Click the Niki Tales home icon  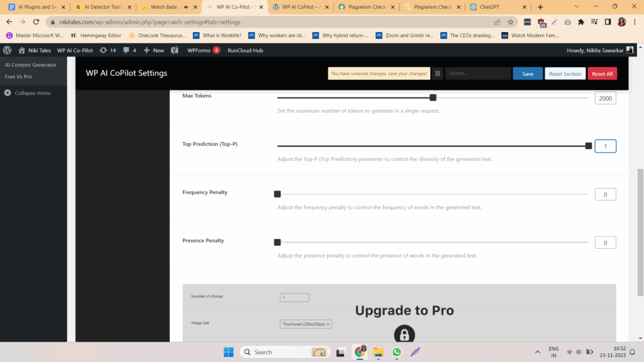(x=22, y=50)
